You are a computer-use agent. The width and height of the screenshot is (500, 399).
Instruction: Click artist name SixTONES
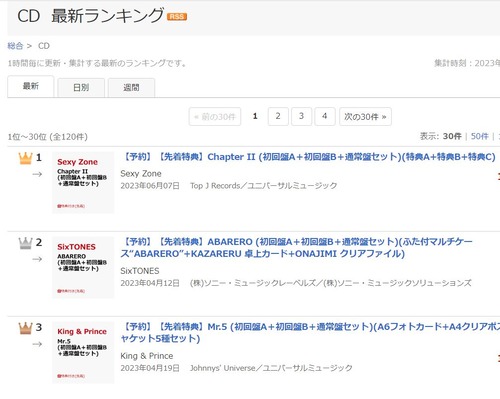140,271
